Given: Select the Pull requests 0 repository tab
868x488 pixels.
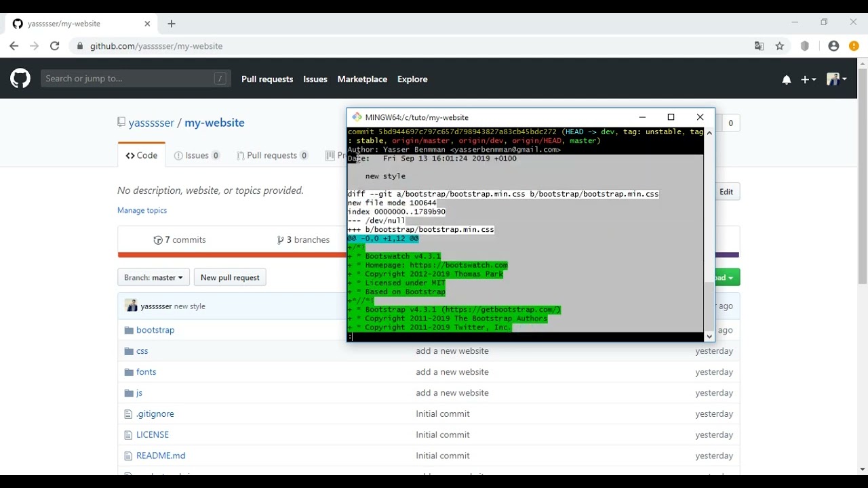Looking at the screenshot, I should coord(273,155).
